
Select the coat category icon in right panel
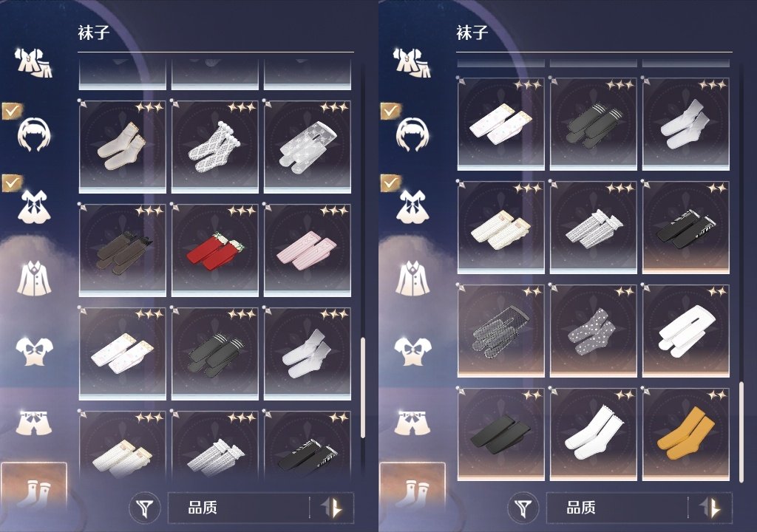(413, 278)
